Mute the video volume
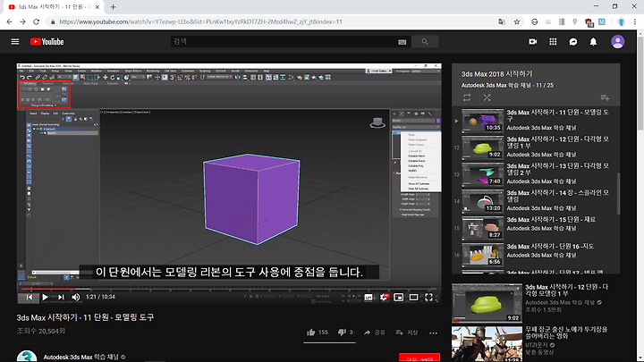This screenshot has width=644, height=362. [x=76, y=297]
